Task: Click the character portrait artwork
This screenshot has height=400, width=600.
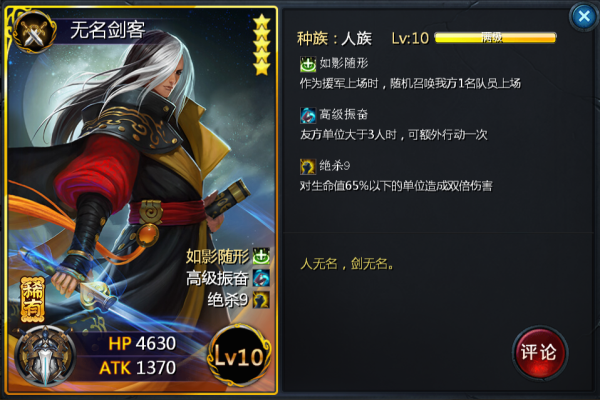Action: 142,172
